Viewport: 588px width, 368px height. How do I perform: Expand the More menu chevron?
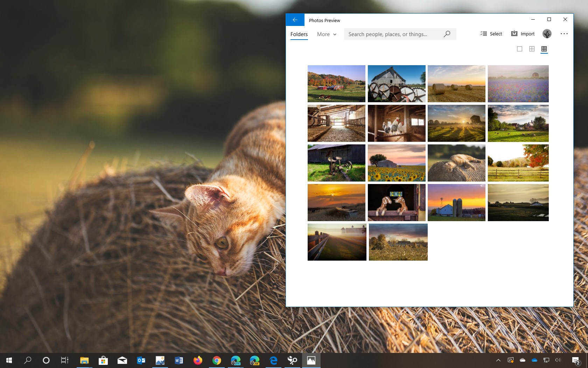pyautogui.click(x=335, y=34)
